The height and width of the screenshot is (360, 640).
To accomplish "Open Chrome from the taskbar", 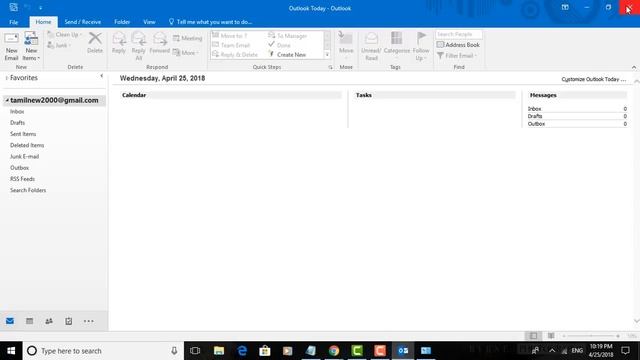I will [x=334, y=351].
